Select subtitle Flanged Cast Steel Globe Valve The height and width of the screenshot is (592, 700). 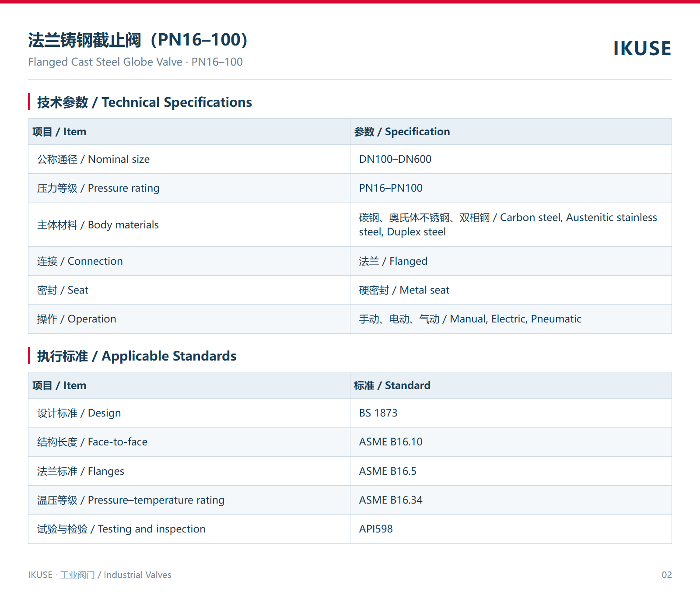105,62
